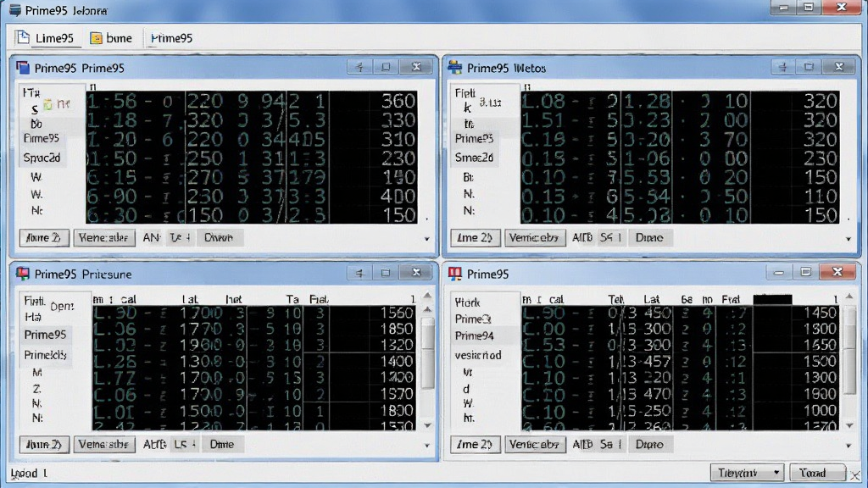The image size is (868, 488).
Task: Maximize the Prime95 Prime95 child window
Action: click(x=386, y=67)
